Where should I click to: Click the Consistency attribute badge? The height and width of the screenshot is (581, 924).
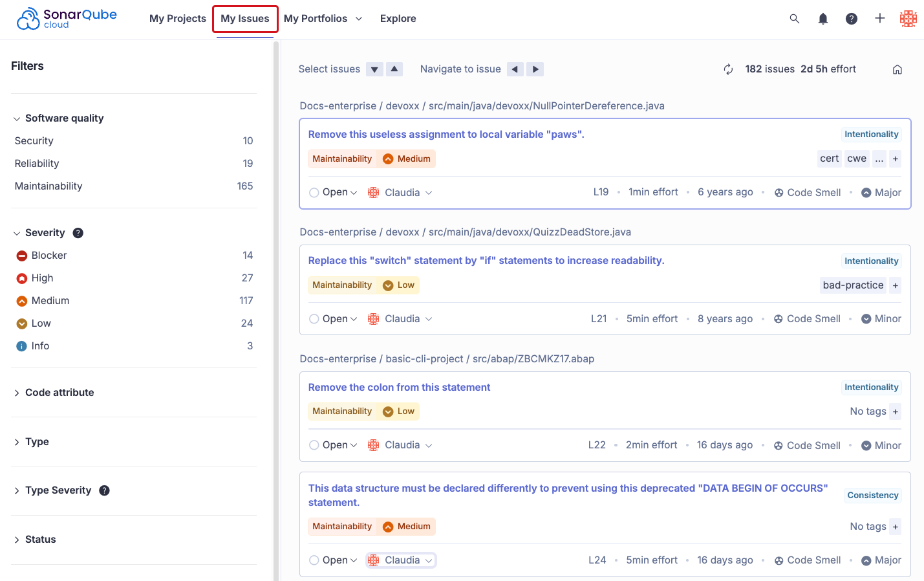click(x=873, y=496)
